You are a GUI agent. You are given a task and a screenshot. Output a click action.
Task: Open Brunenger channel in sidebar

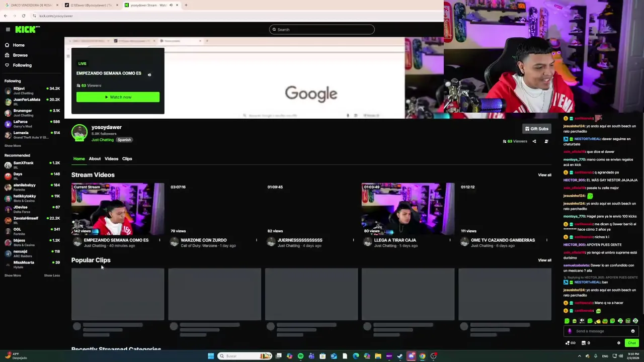coord(32,113)
